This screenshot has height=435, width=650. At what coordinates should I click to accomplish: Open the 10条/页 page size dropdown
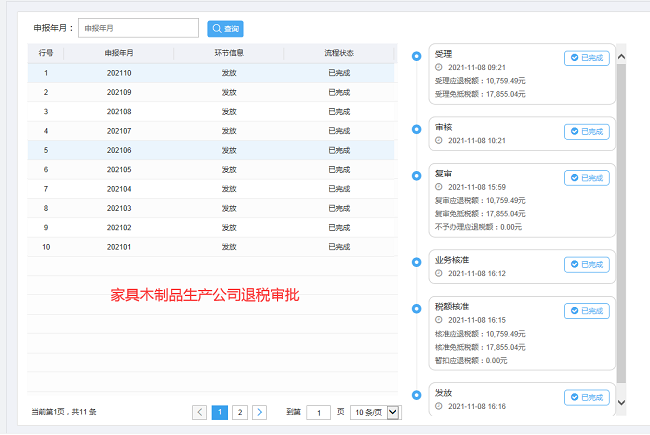pyautogui.click(x=375, y=412)
